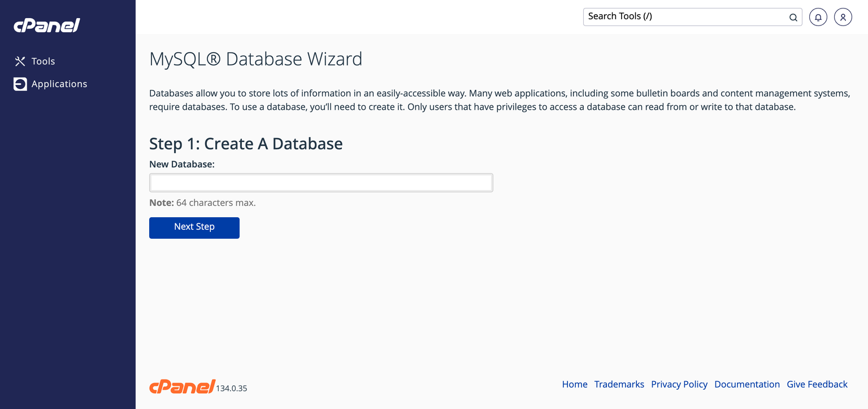Open the Privacy Policy link

coord(679,384)
